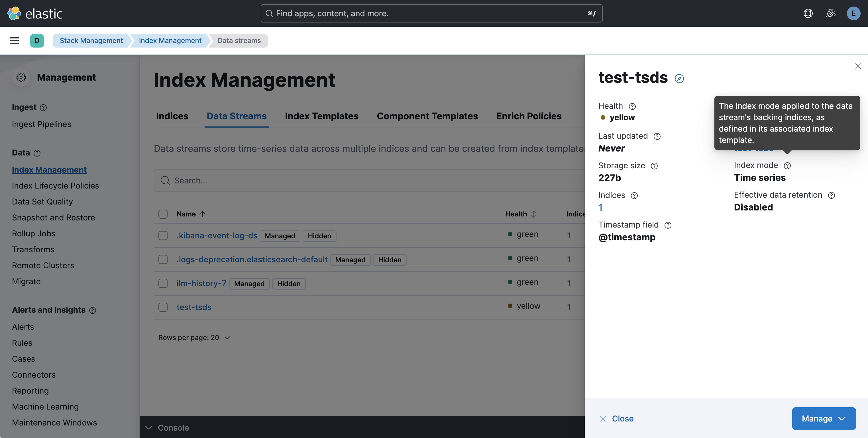868x438 pixels.
Task: Open Ingest Pipelines in sidebar
Action: coord(41,124)
